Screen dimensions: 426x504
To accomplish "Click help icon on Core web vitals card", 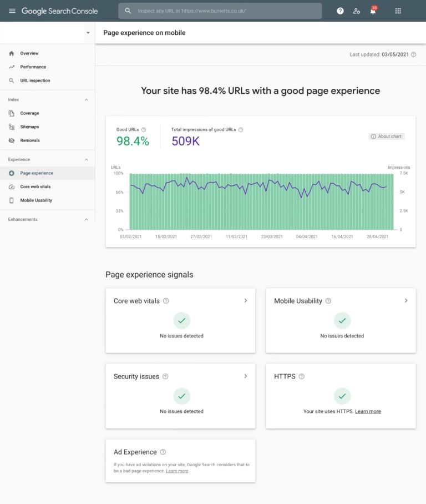I will coord(166,301).
